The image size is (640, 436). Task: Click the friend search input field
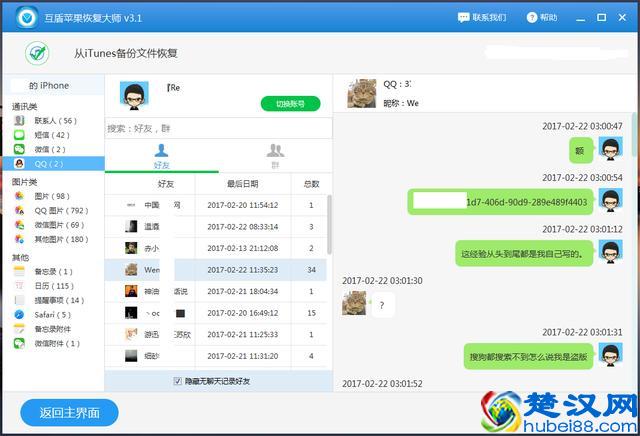pos(218,128)
